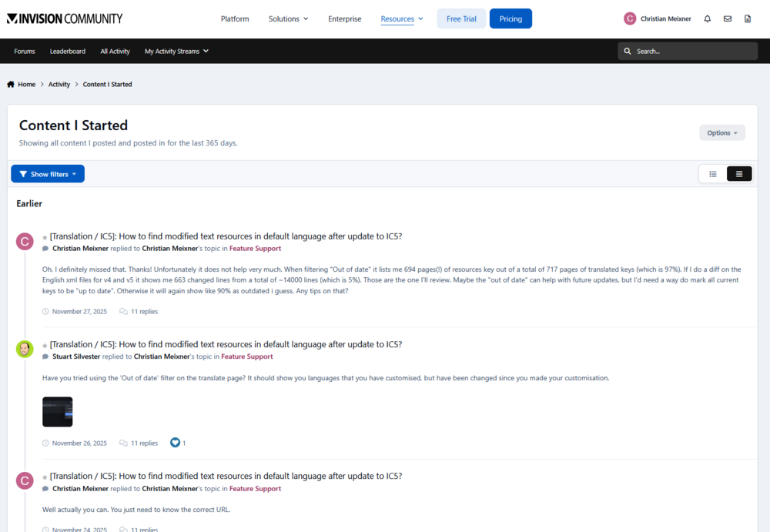Expand the Show filters dropdown
770x532 pixels.
click(48, 174)
